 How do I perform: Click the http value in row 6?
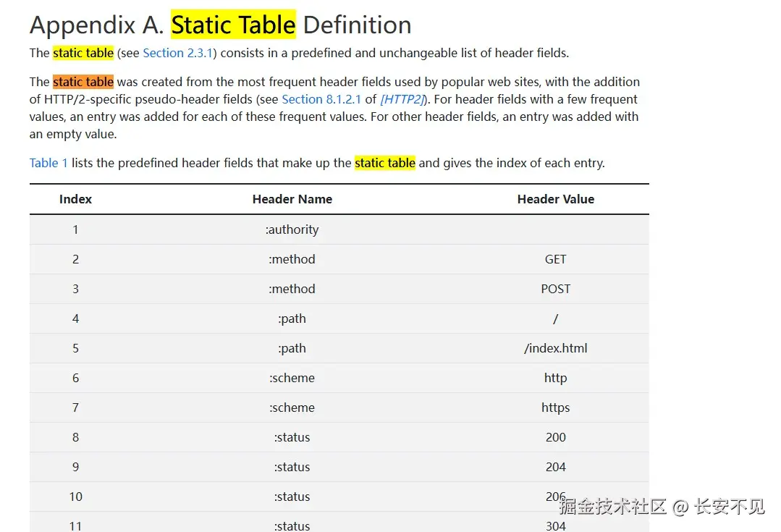[555, 378]
